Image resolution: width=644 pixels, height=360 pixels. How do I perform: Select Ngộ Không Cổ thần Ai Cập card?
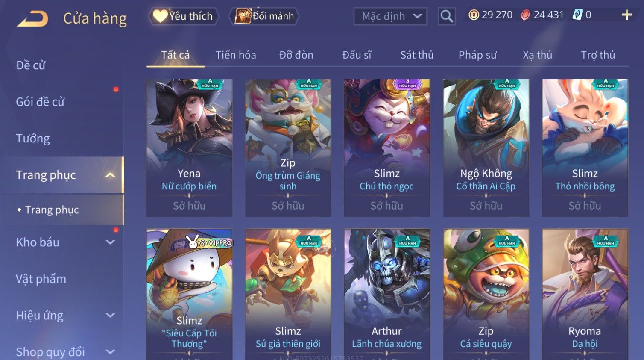pos(486,148)
